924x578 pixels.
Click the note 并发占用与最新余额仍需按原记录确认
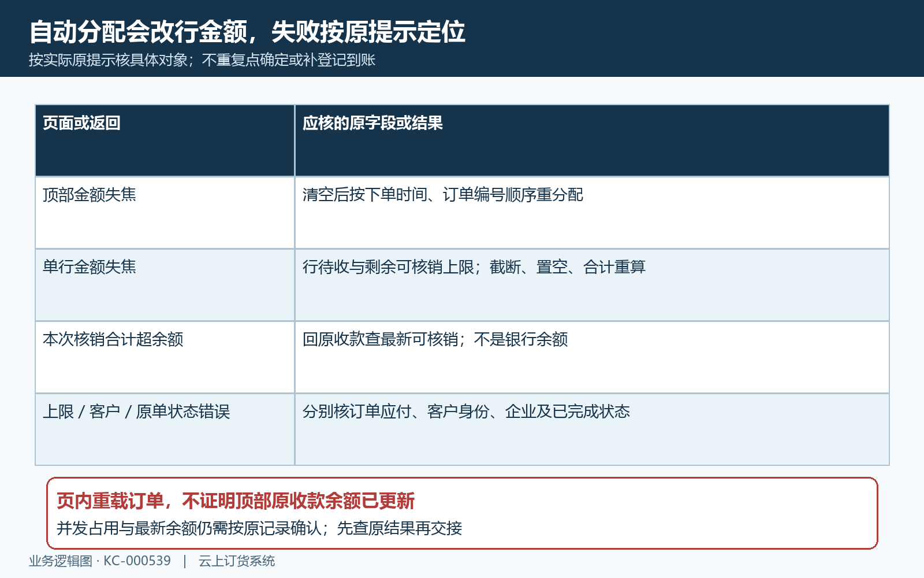189,528
